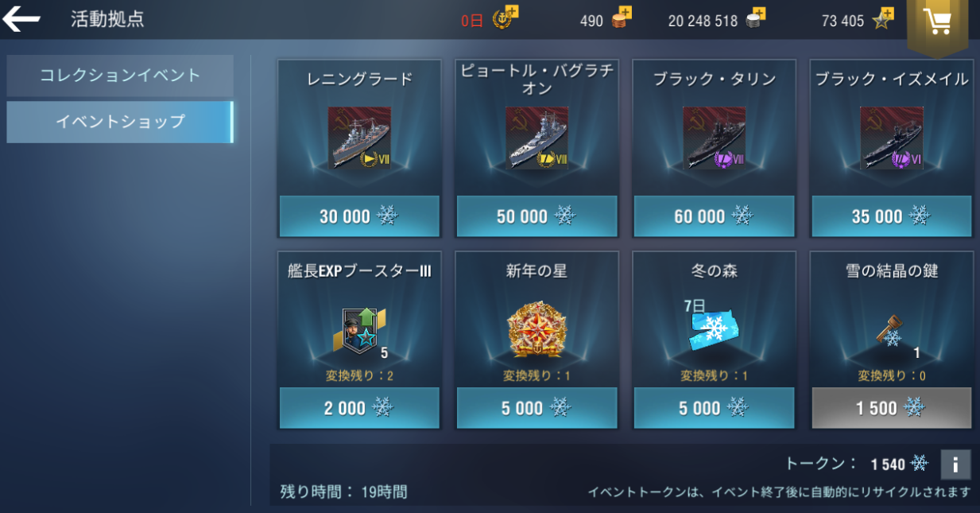This screenshot has width=980, height=513.
Task: Select ブラック・タリン ship image
Action: click(x=714, y=138)
